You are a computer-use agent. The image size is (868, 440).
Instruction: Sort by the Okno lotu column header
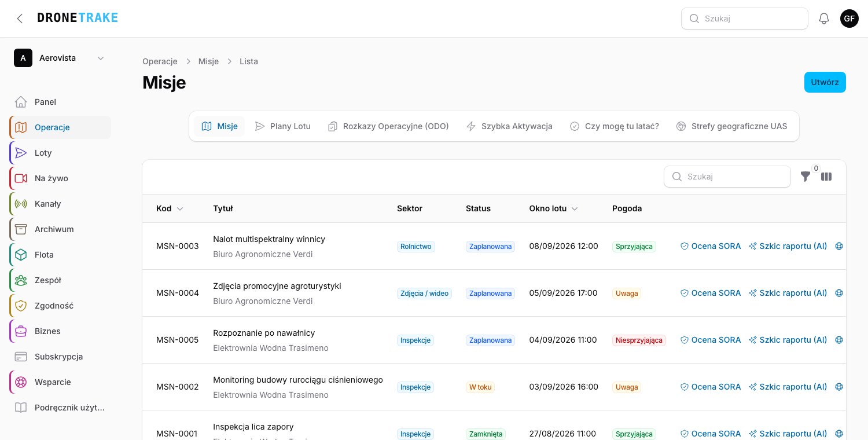[553, 208]
